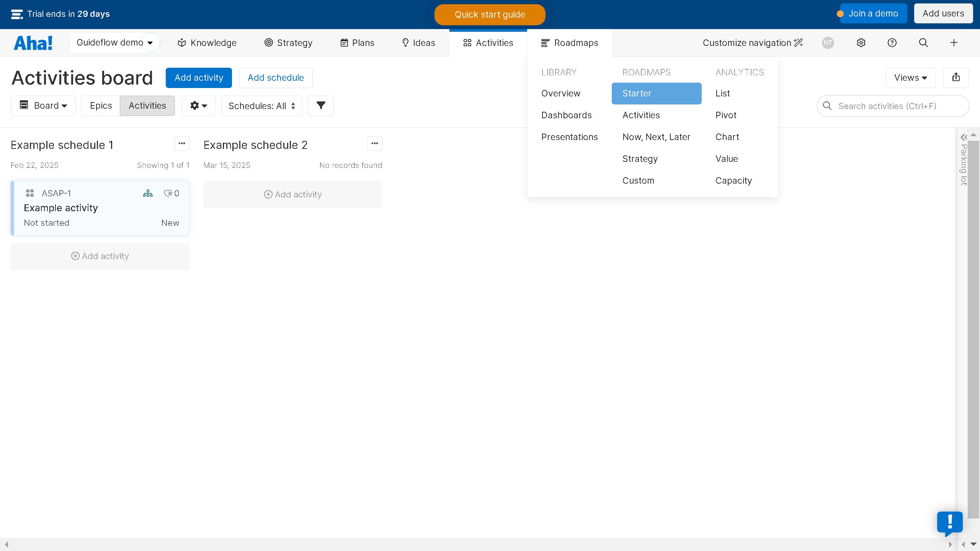Expand the Views dropdown
The image size is (980, 551).
click(x=910, y=77)
